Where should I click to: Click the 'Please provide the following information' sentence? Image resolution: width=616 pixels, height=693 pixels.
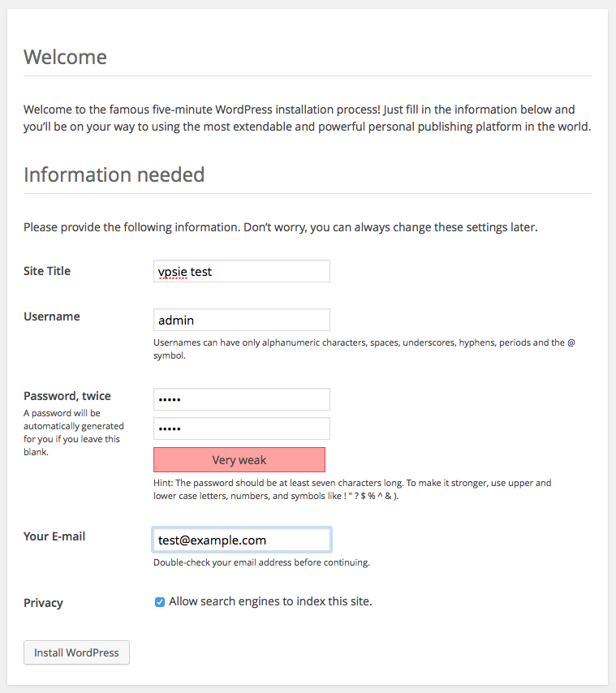(x=281, y=227)
